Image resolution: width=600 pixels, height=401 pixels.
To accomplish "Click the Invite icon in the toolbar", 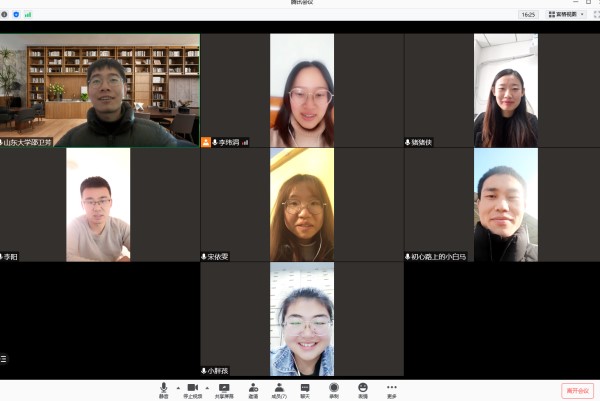I will (253, 388).
